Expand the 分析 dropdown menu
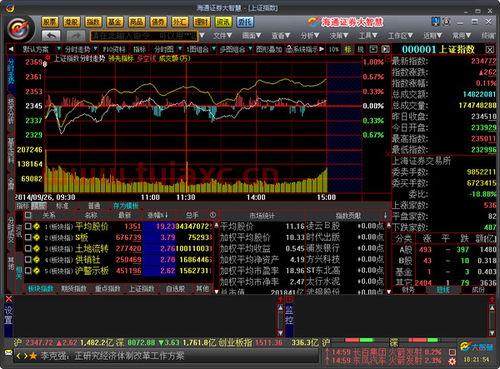This screenshot has width=500, height=369. (x=310, y=35)
